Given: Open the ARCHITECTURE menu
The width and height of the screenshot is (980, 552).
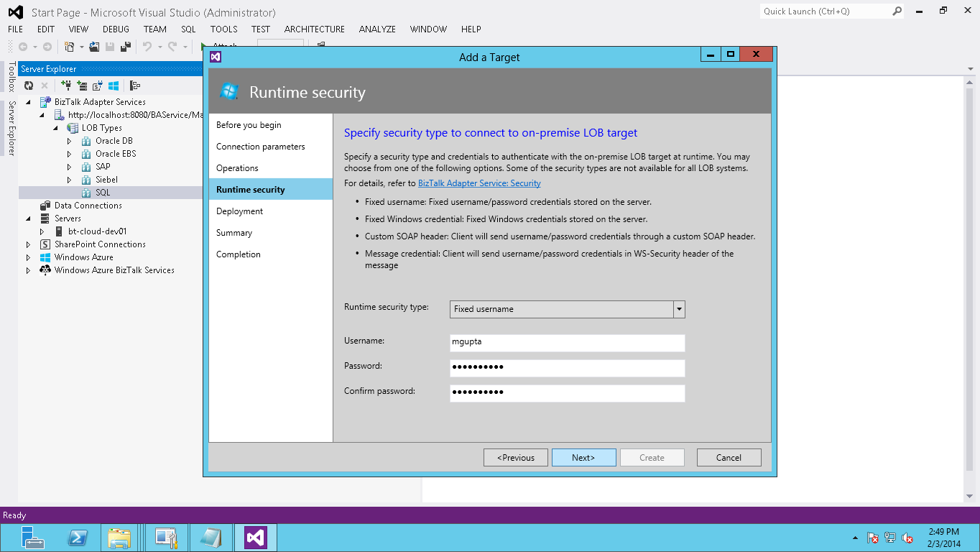Looking at the screenshot, I should (315, 29).
